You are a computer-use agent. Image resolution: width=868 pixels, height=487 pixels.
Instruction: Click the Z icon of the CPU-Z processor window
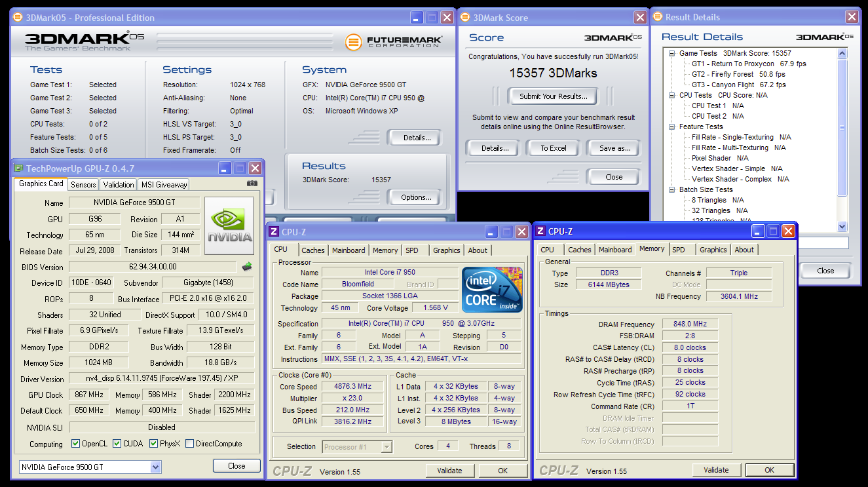274,231
